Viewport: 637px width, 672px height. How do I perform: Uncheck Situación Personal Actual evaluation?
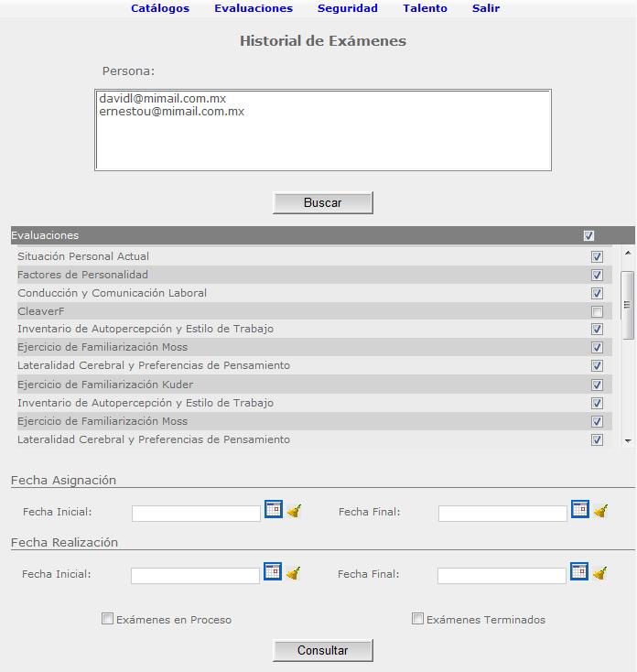(x=597, y=256)
